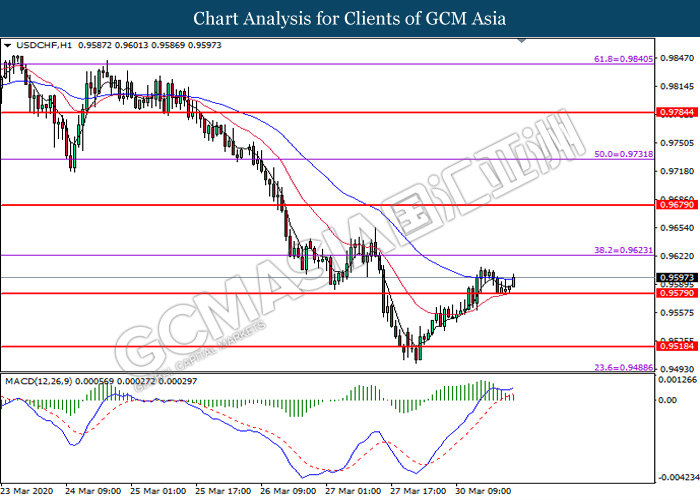
Task: Click the 0.98470 price axis value
Action: 677,58
